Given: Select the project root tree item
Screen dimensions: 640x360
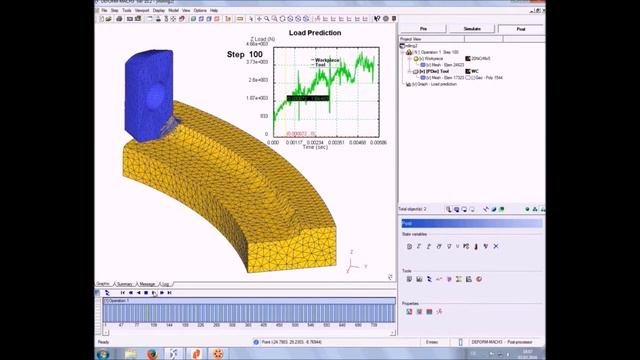Looking at the screenshot, I should [409, 46].
